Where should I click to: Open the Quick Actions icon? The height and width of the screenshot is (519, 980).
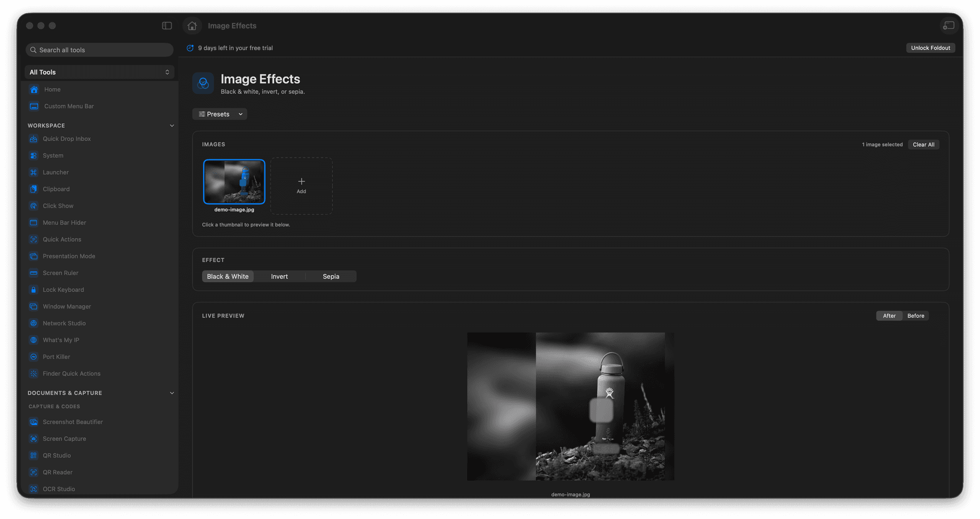[34, 240]
